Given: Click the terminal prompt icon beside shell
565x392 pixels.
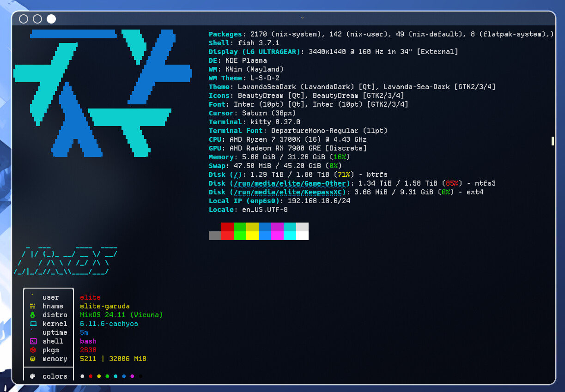Looking at the screenshot, I should [x=33, y=341].
